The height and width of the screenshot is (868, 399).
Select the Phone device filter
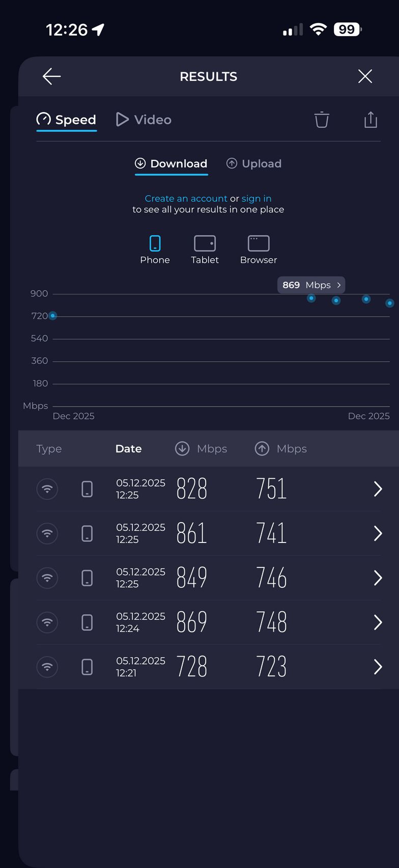(155, 250)
